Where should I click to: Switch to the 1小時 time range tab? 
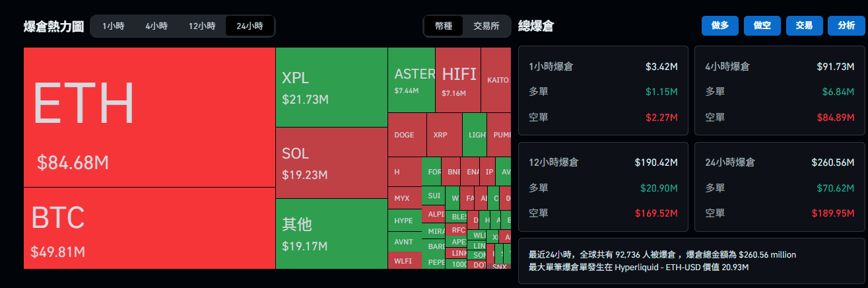(x=114, y=26)
